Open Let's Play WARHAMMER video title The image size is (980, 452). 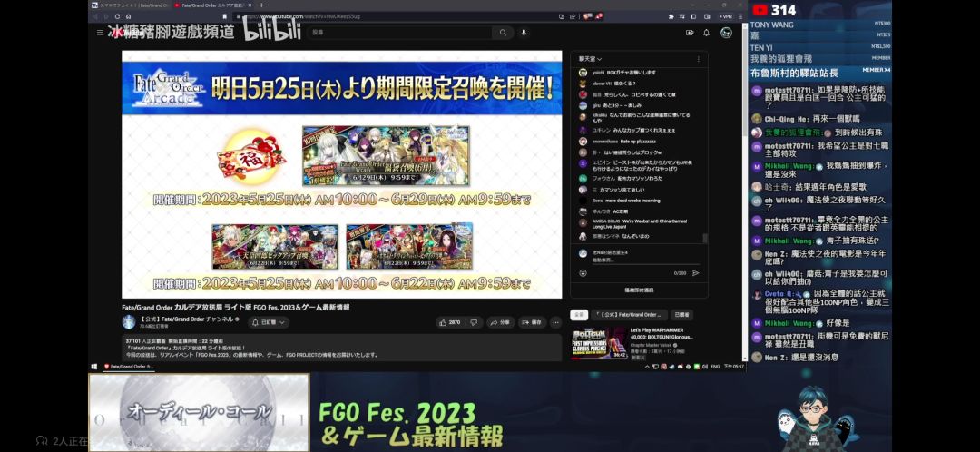(661, 333)
